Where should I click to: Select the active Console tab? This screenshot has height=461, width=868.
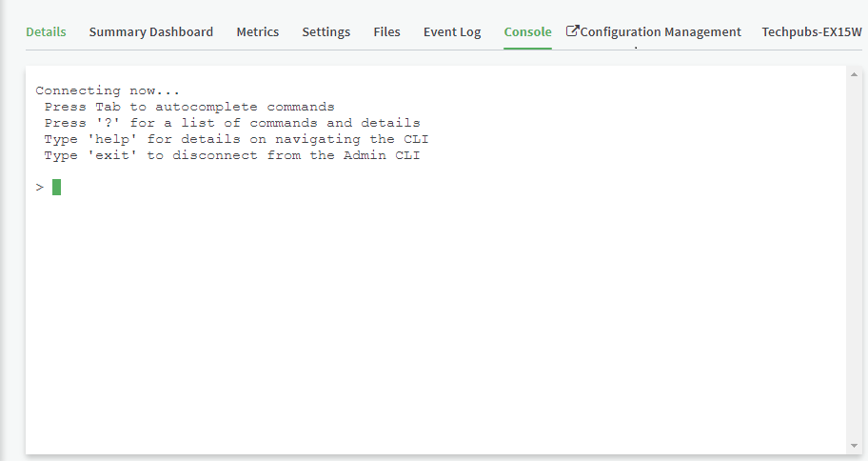[x=527, y=32]
